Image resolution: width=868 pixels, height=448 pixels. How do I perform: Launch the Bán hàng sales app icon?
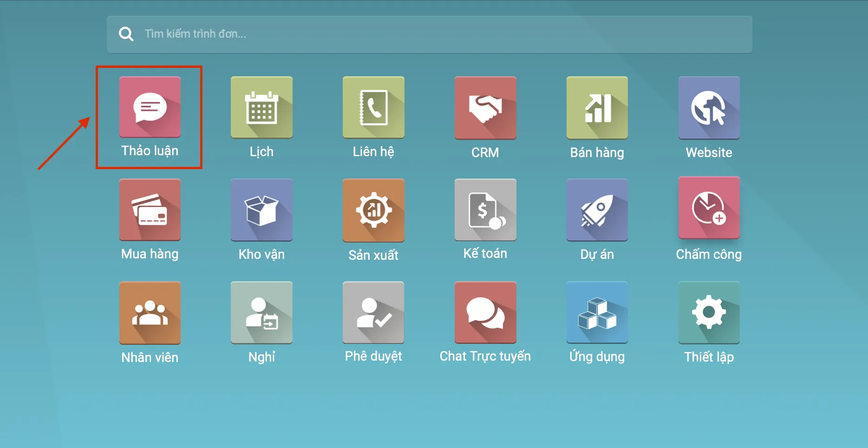click(597, 108)
